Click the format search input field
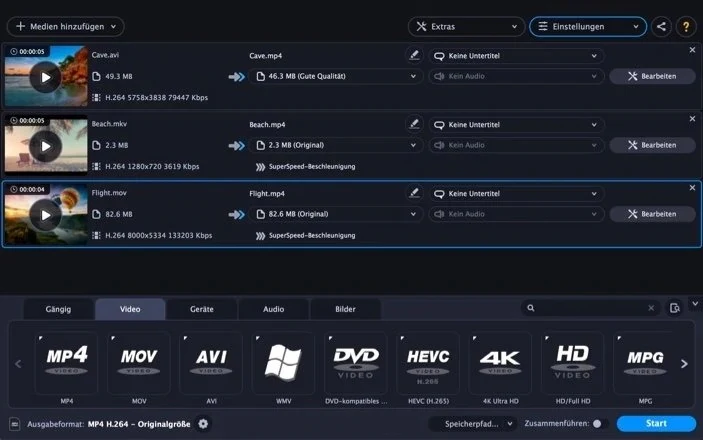Image resolution: width=703 pixels, height=440 pixels. pyautogui.click(x=591, y=308)
